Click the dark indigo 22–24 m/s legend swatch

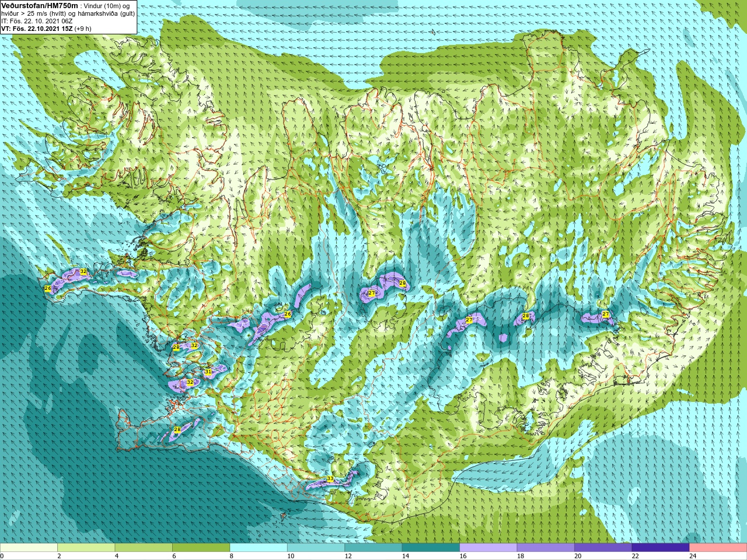pyautogui.click(x=661, y=548)
